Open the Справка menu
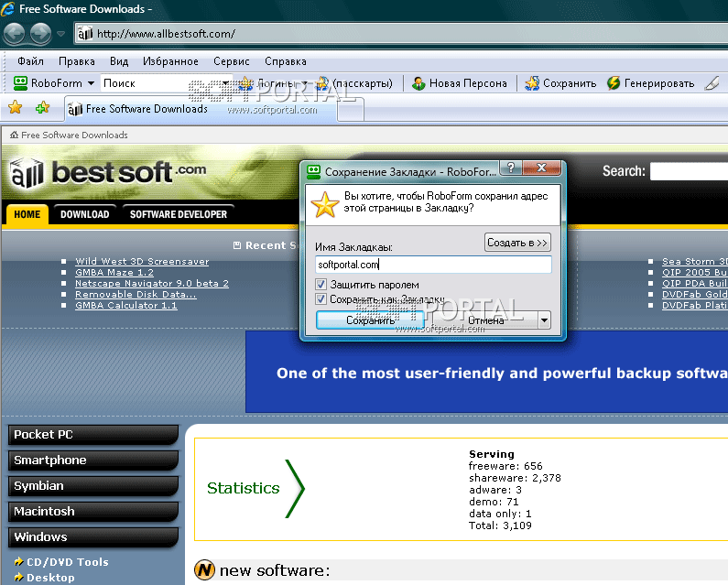The width and height of the screenshot is (728, 585). (x=286, y=61)
